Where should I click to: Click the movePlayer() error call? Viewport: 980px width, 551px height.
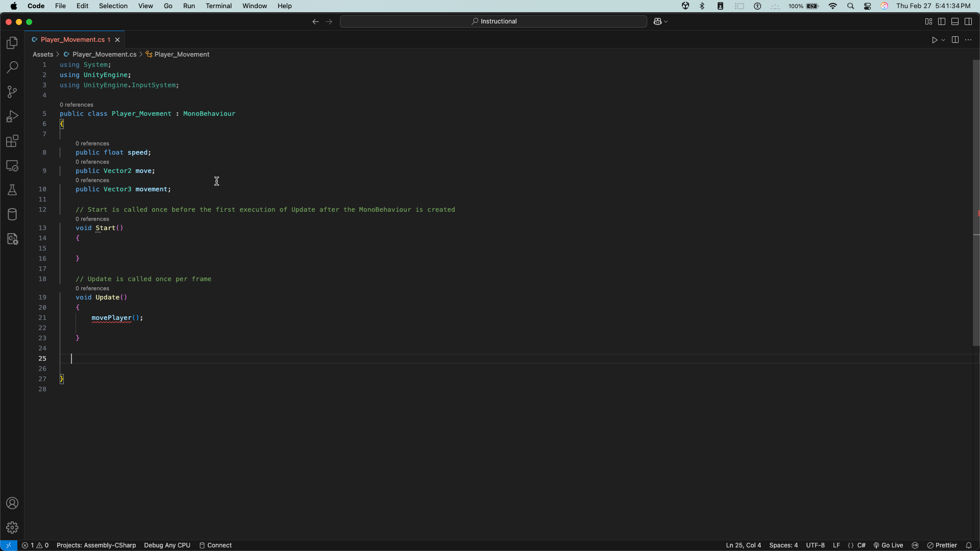[117, 318]
